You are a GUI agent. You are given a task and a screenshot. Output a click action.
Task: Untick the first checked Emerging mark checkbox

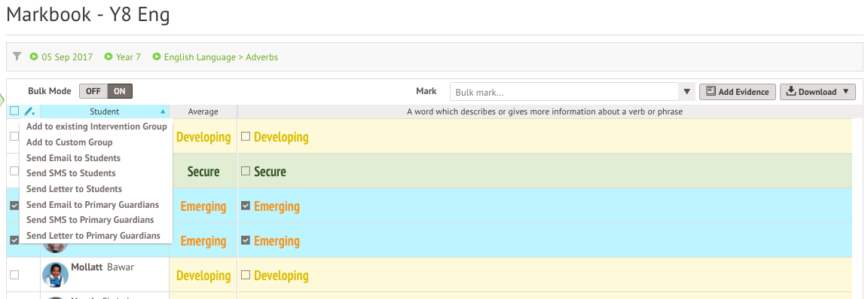pos(246,206)
